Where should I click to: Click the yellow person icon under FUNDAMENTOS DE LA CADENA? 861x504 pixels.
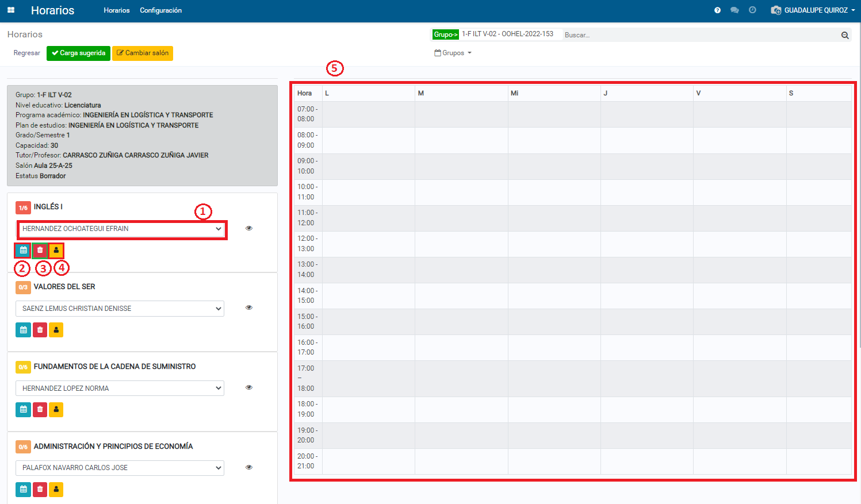click(56, 410)
